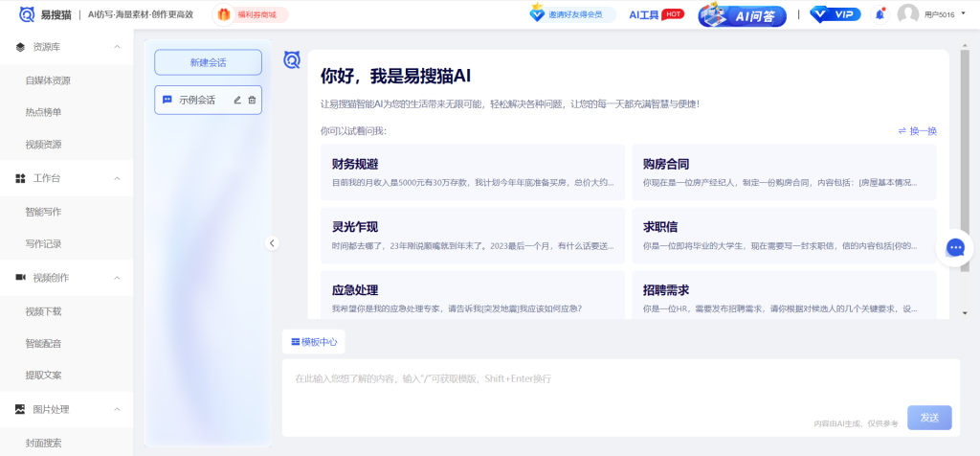This screenshot has height=456, width=980.
Task: Click the edit pencil icon on 示例会话
Action: [237, 100]
